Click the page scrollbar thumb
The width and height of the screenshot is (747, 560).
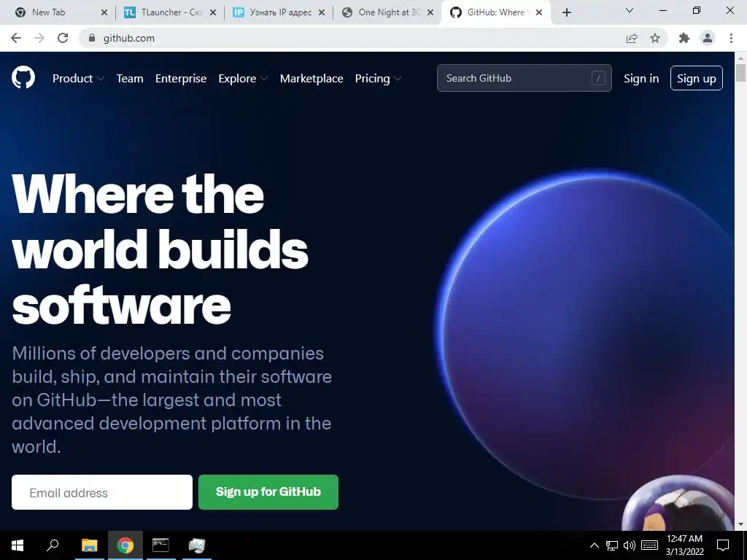coord(740,73)
